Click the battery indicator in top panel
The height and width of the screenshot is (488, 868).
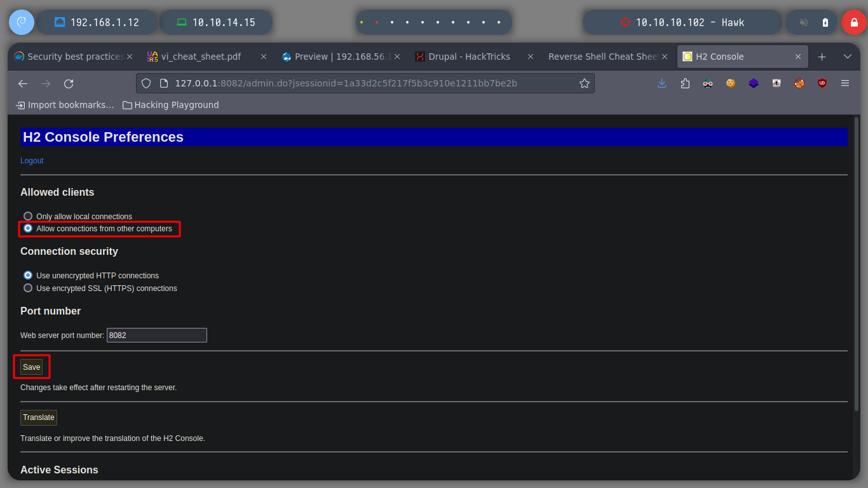click(x=825, y=22)
